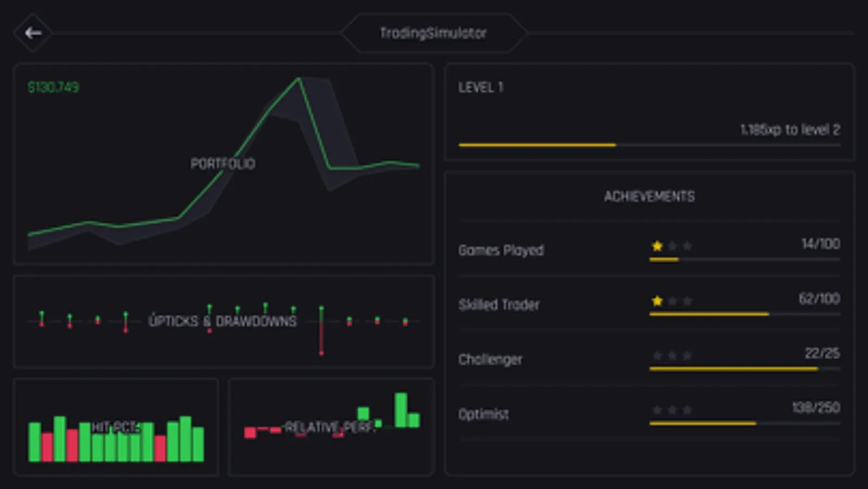
Task: Go back using the arrow button
Action: coord(33,33)
